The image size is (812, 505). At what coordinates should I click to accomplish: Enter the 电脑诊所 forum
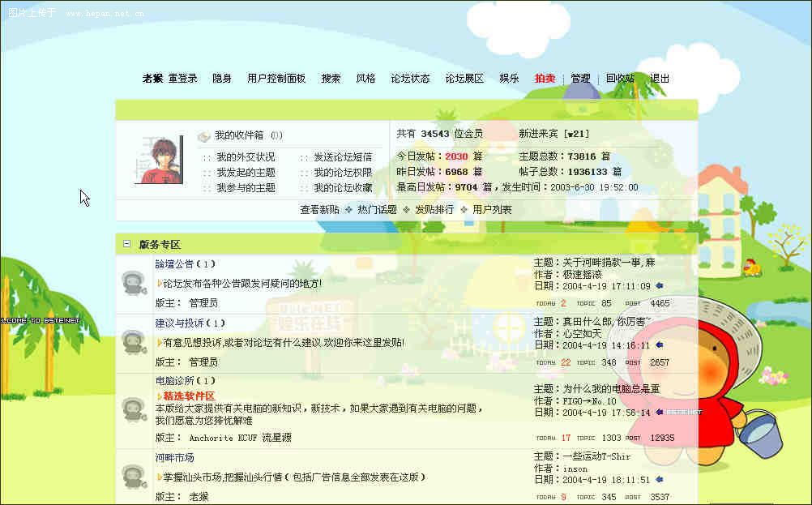[174, 380]
